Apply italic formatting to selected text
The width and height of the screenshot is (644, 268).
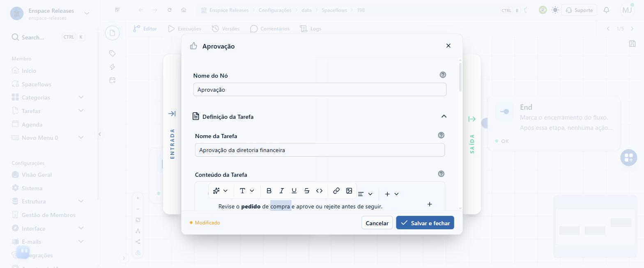[281, 191]
